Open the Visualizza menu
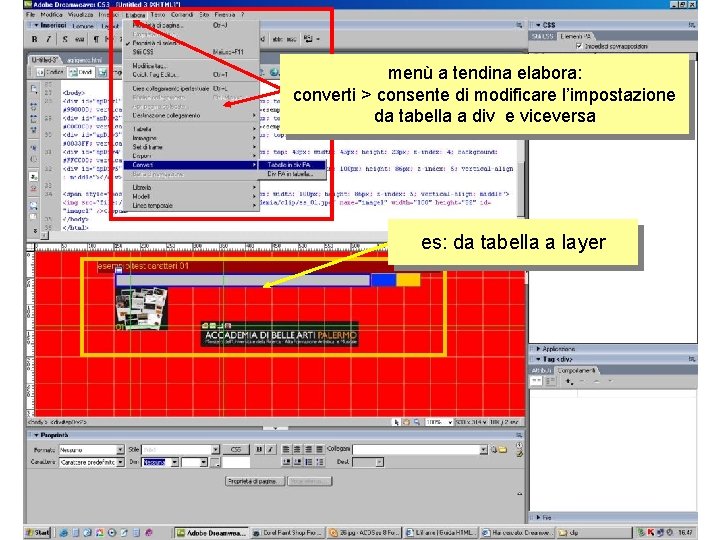 [x=80, y=15]
